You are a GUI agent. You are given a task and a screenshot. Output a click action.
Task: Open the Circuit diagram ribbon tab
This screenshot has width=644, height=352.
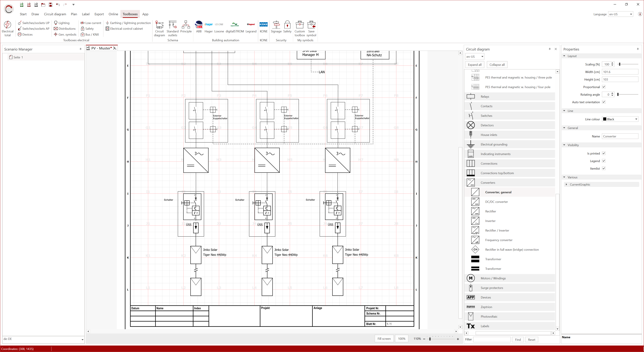pyautogui.click(x=55, y=14)
